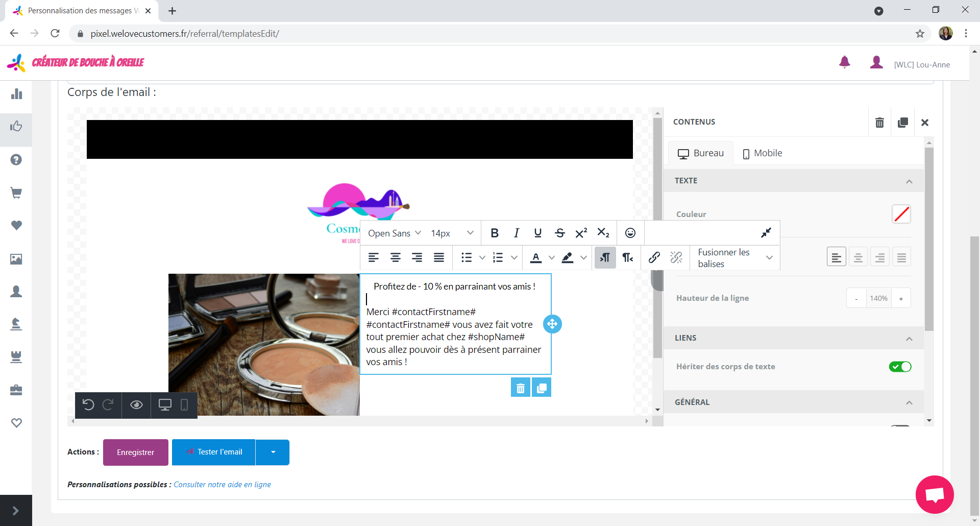980x526 pixels.
Task: Align text right in floating toolbar
Action: tap(417, 257)
